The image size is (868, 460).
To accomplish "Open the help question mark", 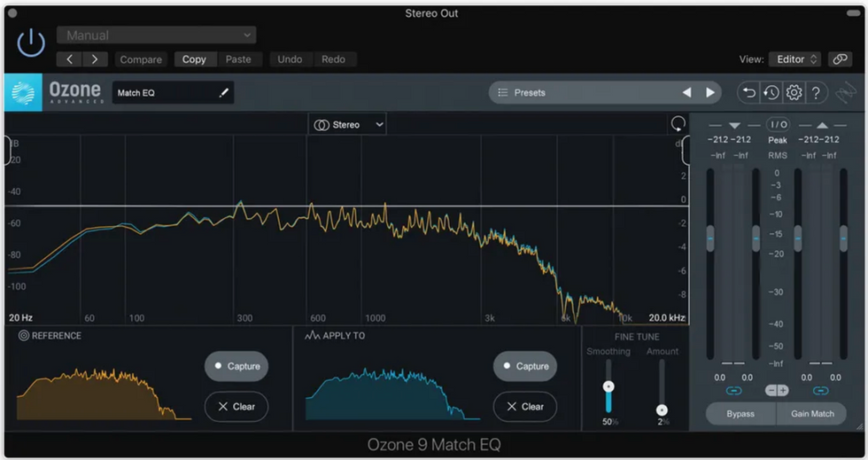I will pos(816,92).
